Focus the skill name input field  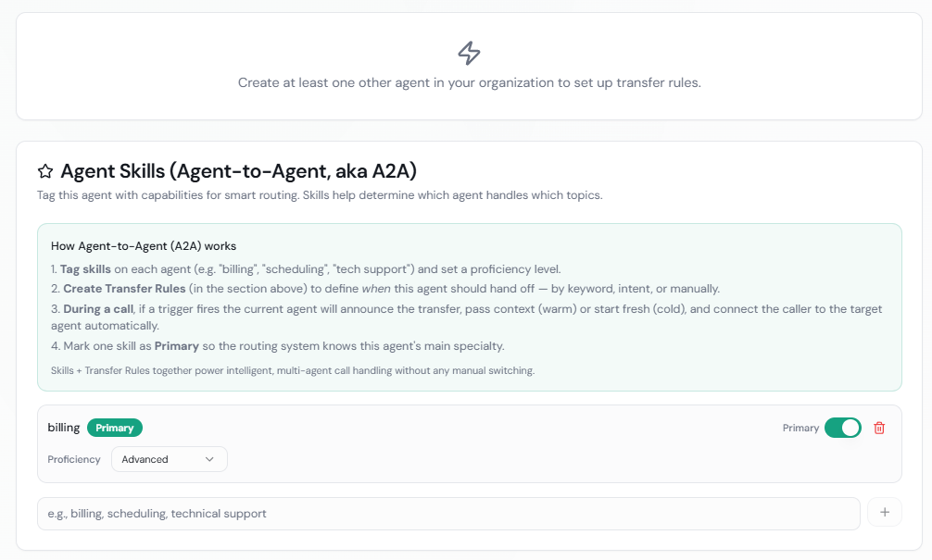pyautogui.click(x=448, y=514)
